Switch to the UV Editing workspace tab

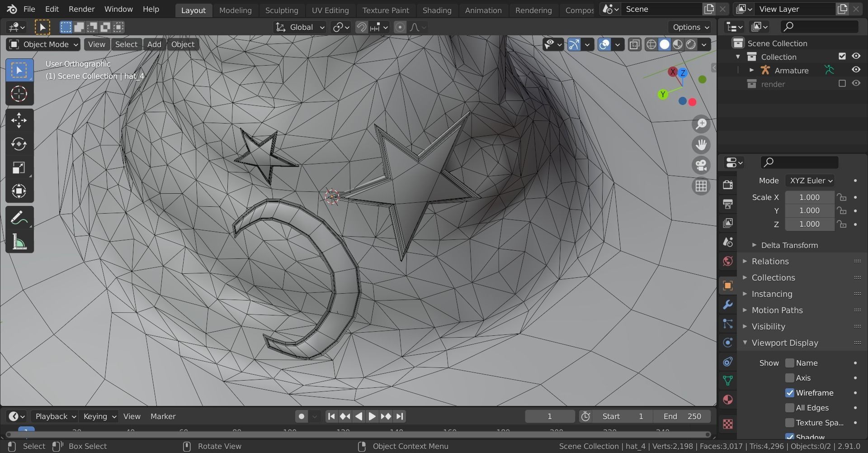[330, 10]
